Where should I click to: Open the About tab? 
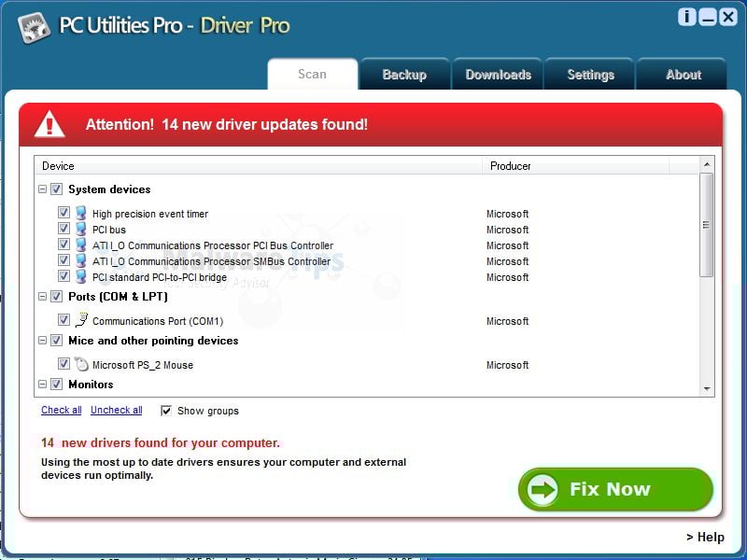(684, 75)
